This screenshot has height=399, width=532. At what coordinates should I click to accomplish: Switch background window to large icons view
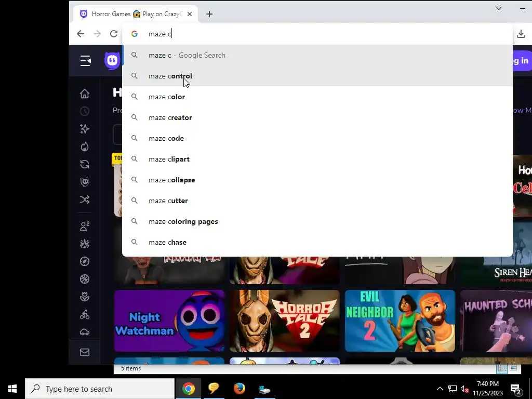[x=513, y=368]
